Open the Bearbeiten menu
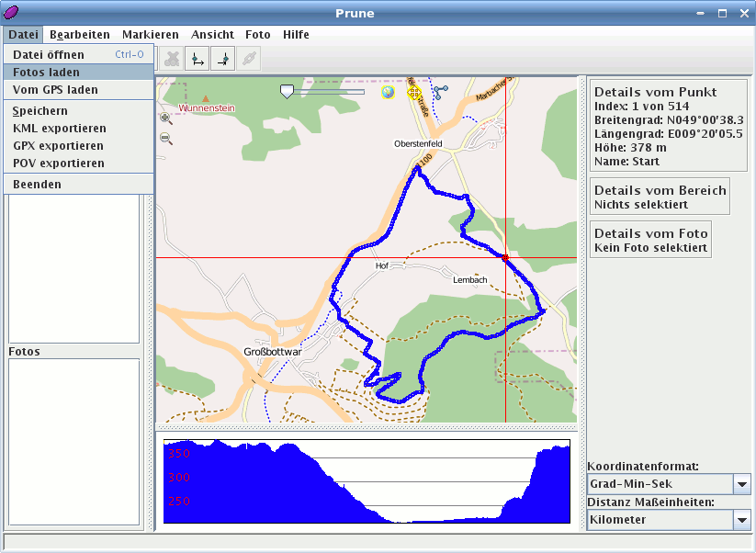 80,35
